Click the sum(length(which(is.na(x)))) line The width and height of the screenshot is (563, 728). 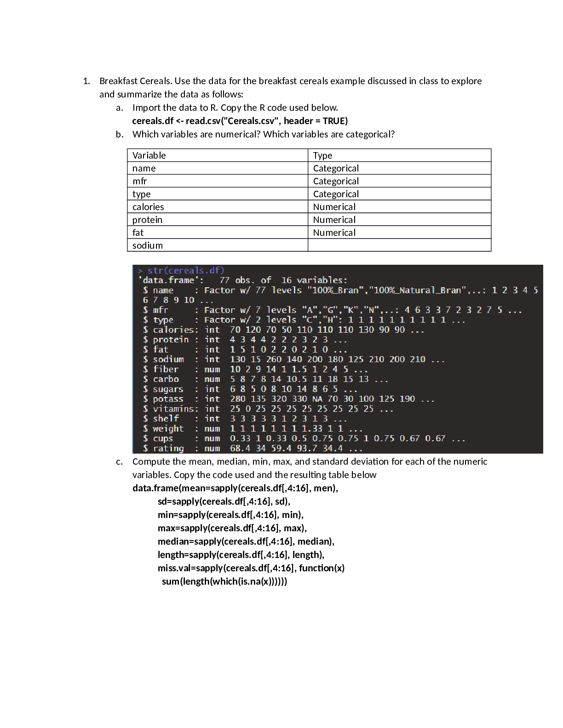point(224,581)
